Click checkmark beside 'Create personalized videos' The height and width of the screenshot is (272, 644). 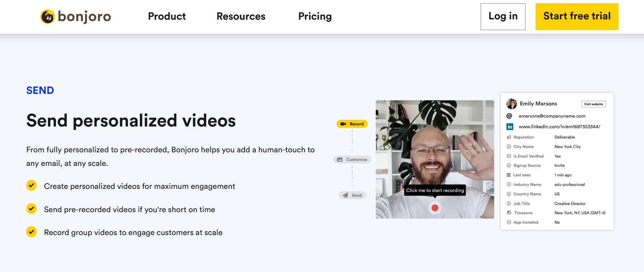click(x=32, y=185)
